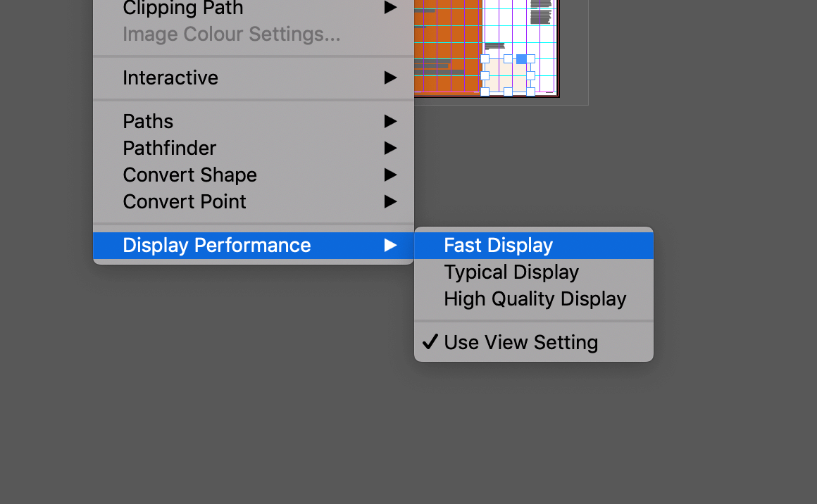This screenshot has height=504, width=817.
Task: Choose Typical Display from submenu
Action: pyautogui.click(x=511, y=272)
